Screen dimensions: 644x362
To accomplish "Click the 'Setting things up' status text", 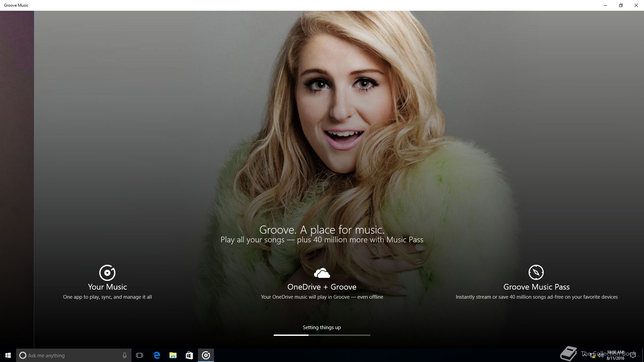I will click(322, 327).
